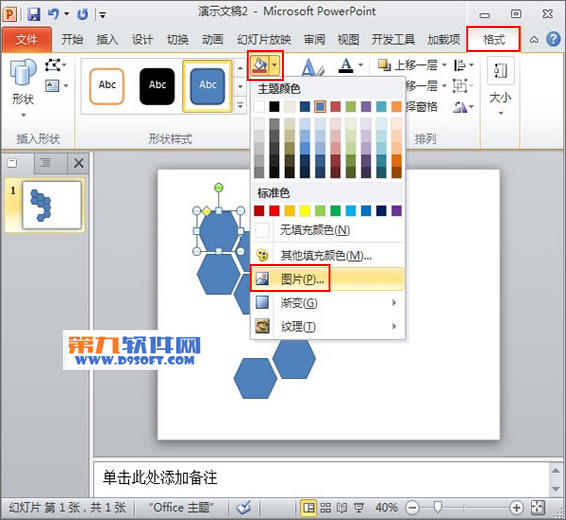The width and height of the screenshot is (566, 520).
Task: Click the text fill A icon
Action: point(346,65)
